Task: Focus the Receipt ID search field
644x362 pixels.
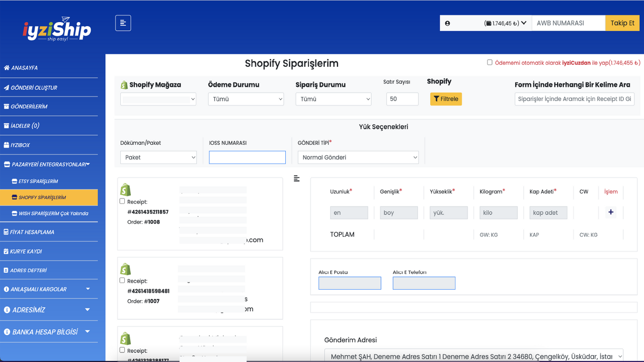Action: point(575,99)
